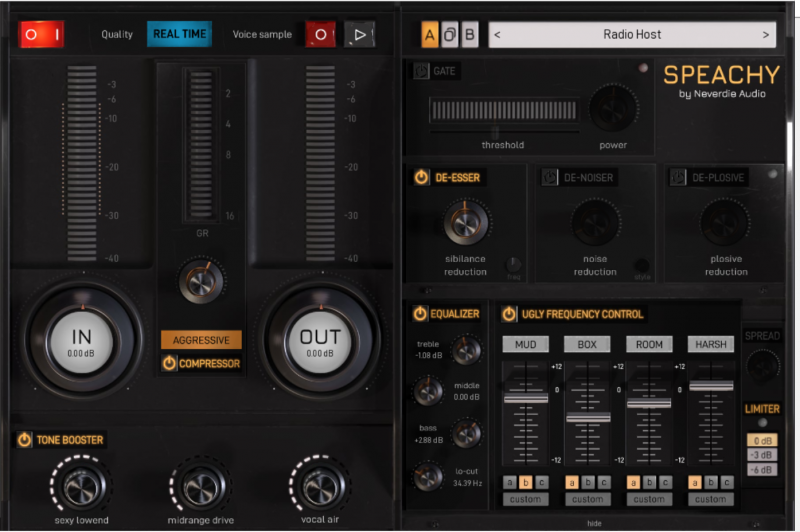Set limiter ceiling to 0 dB
Image resolution: width=800 pixels, height=532 pixels.
tap(762, 441)
